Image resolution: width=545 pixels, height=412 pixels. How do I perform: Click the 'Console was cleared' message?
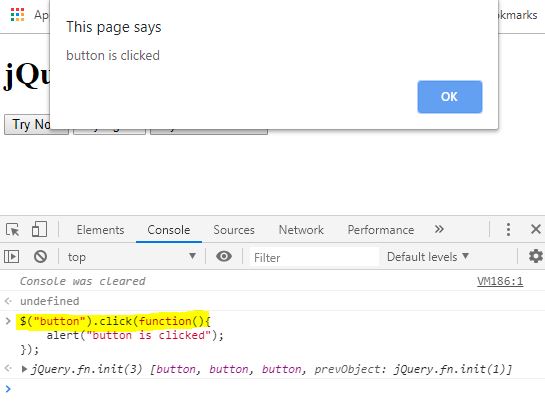83,281
